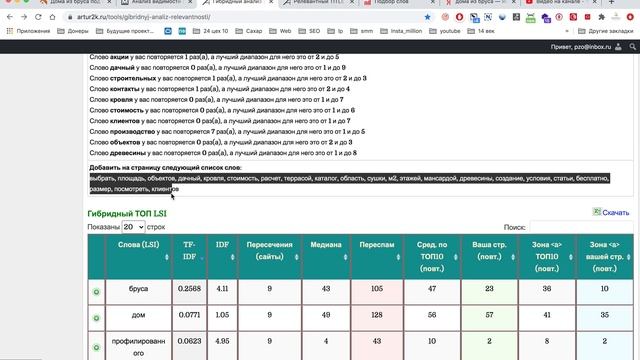Focus the Поиск table search field

[581, 227]
